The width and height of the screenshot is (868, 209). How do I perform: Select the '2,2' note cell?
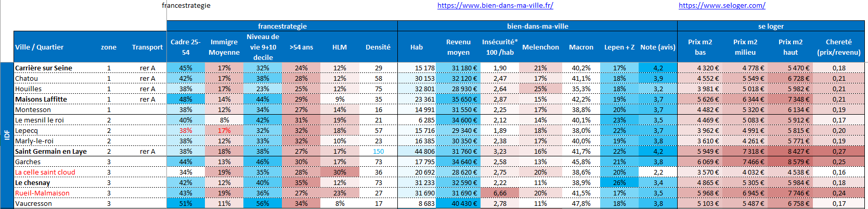click(658, 172)
